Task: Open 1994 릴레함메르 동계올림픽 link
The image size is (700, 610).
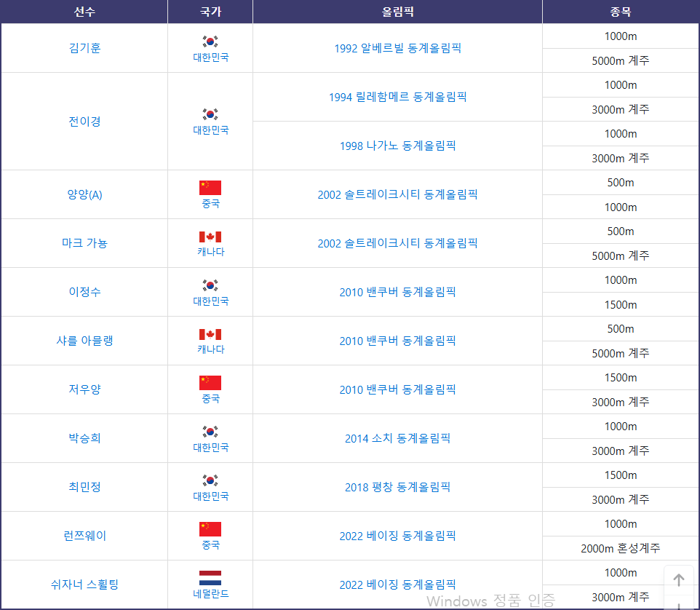Action: point(398,97)
